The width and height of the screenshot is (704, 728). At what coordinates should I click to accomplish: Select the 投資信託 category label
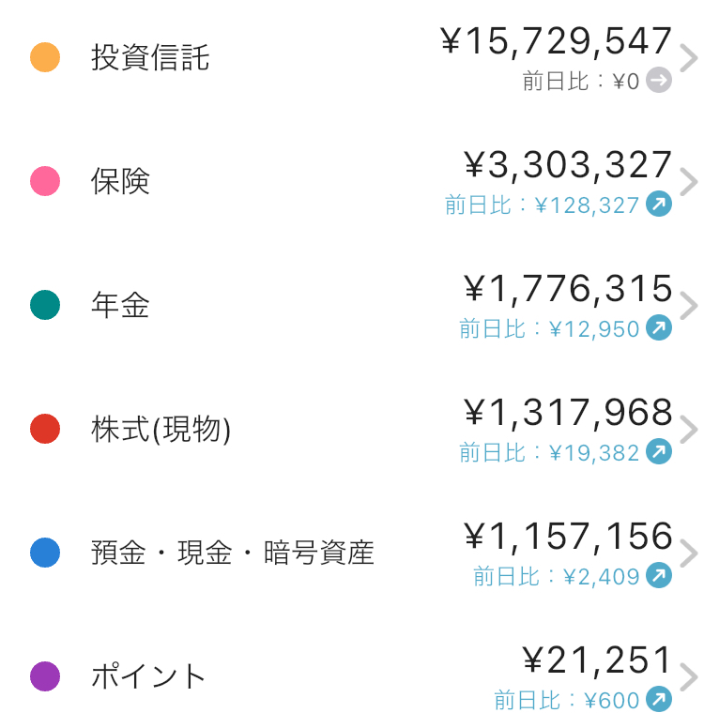point(150,57)
